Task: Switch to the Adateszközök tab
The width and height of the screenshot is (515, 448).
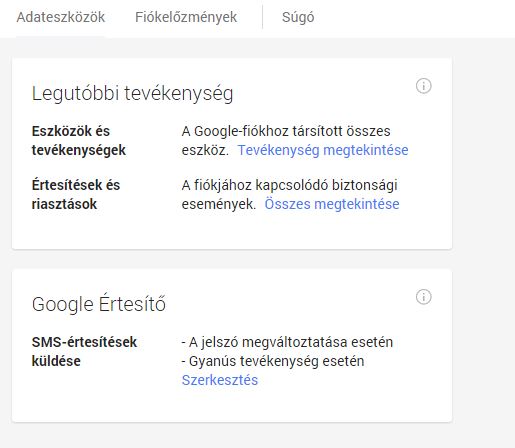Action: 61,17
